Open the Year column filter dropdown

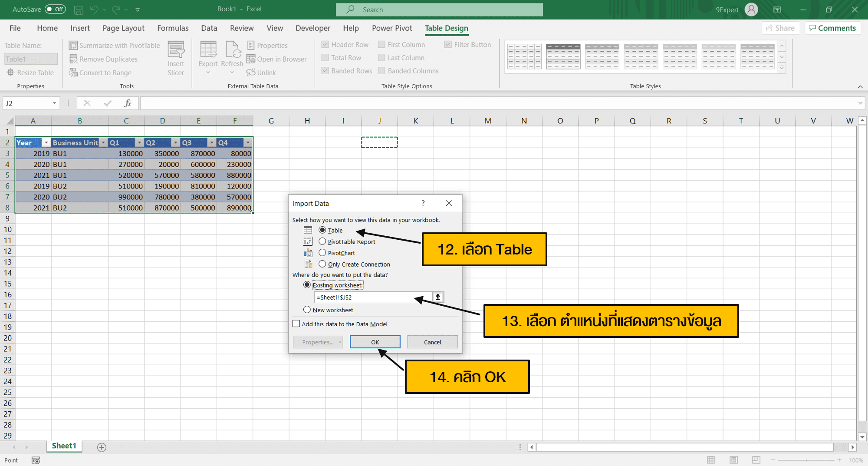(x=46, y=142)
